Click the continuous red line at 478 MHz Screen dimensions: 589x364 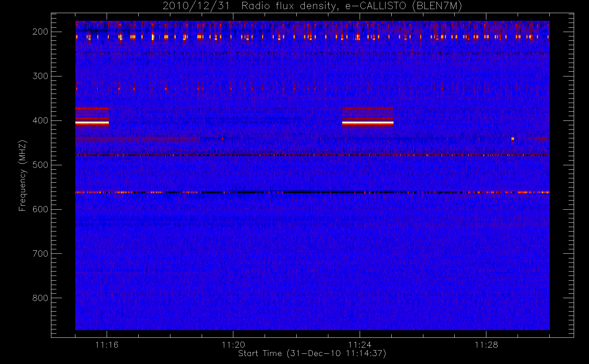312,155
